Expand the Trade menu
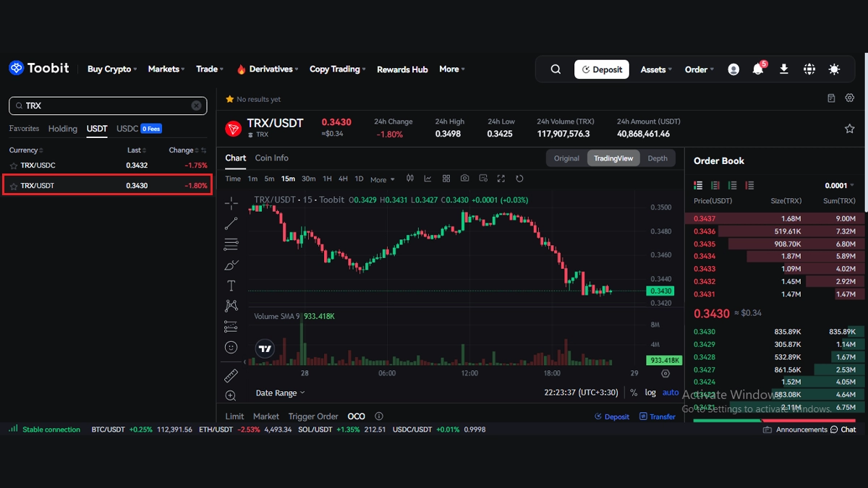868x488 pixels. [210, 69]
